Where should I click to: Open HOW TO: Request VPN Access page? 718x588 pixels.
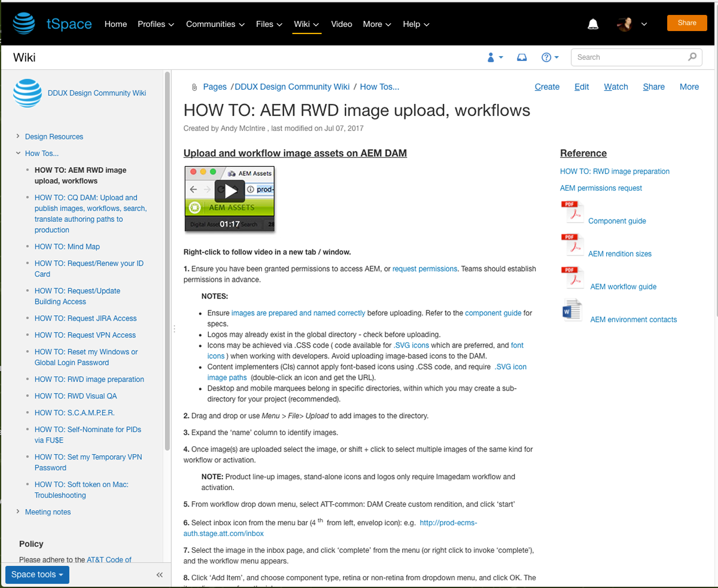click(85, 335)
